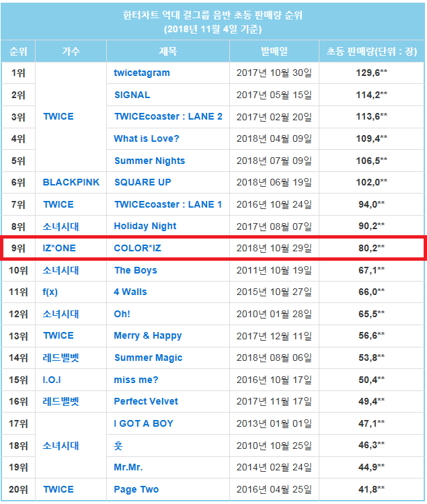
Task: Click 소녀시대 link beside Oh!
Action: click(x=61, y=314)
